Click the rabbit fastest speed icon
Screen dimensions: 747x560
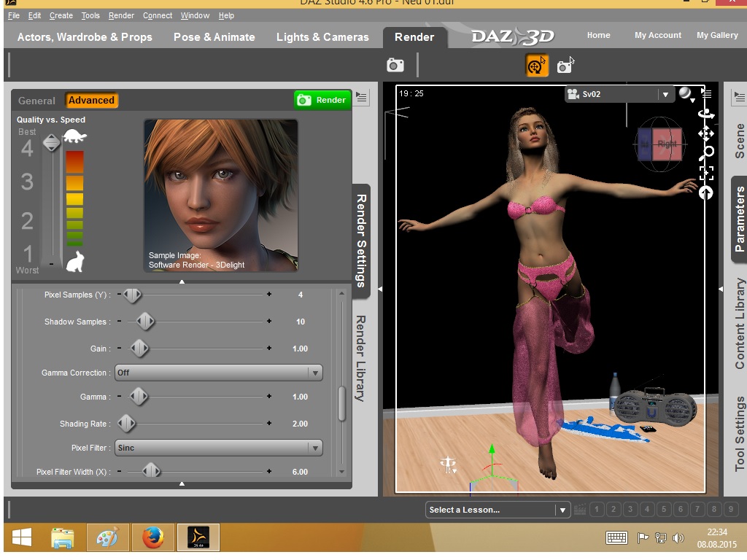(75, 262)
